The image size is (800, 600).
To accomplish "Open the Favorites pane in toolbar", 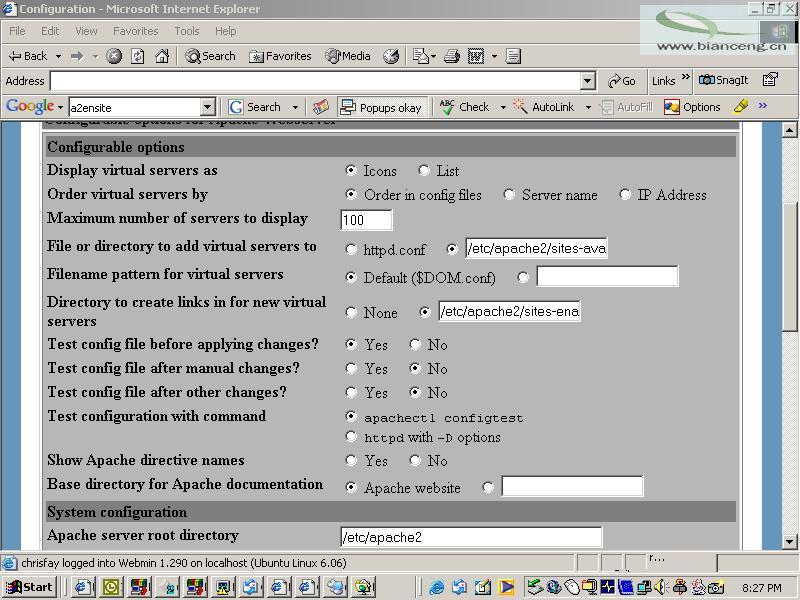I will click(280, 56).
